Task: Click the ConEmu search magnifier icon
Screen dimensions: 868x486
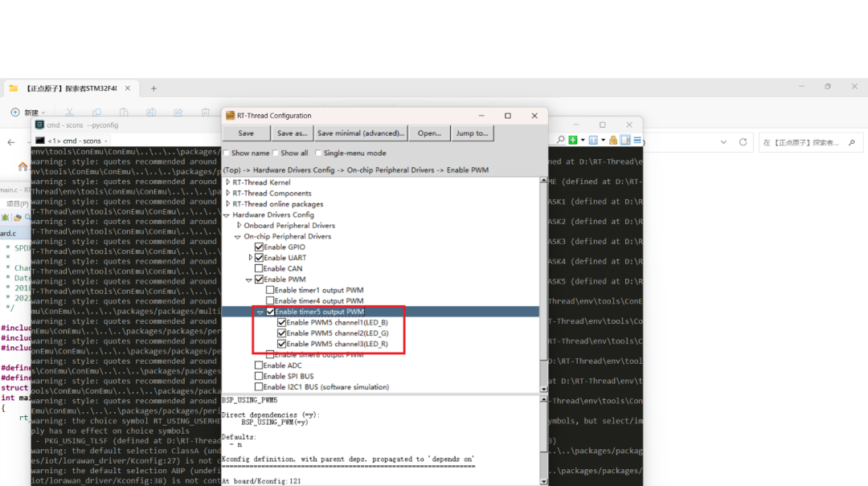Action: point(561,140)
